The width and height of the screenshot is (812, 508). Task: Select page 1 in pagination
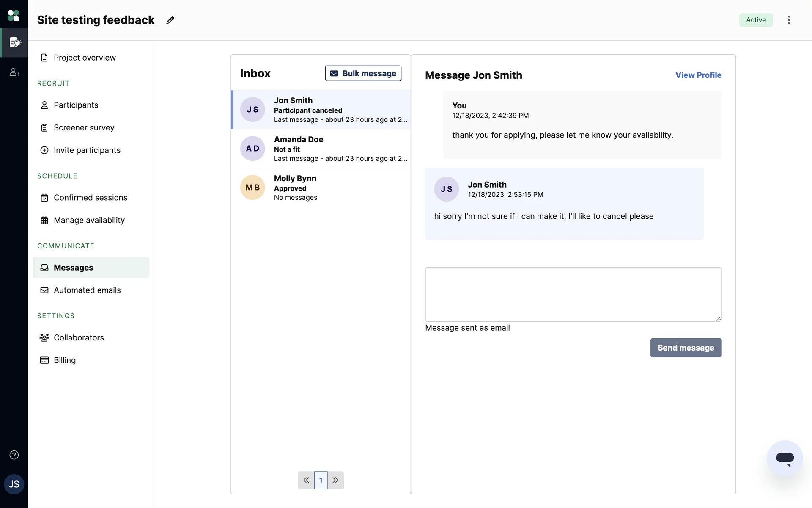(x=321, y=480)
